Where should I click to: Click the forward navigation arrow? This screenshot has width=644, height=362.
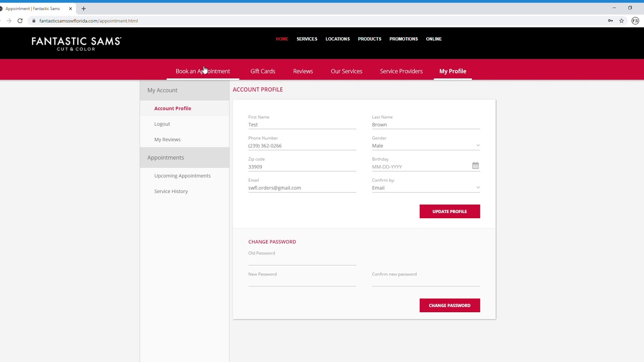9,21
